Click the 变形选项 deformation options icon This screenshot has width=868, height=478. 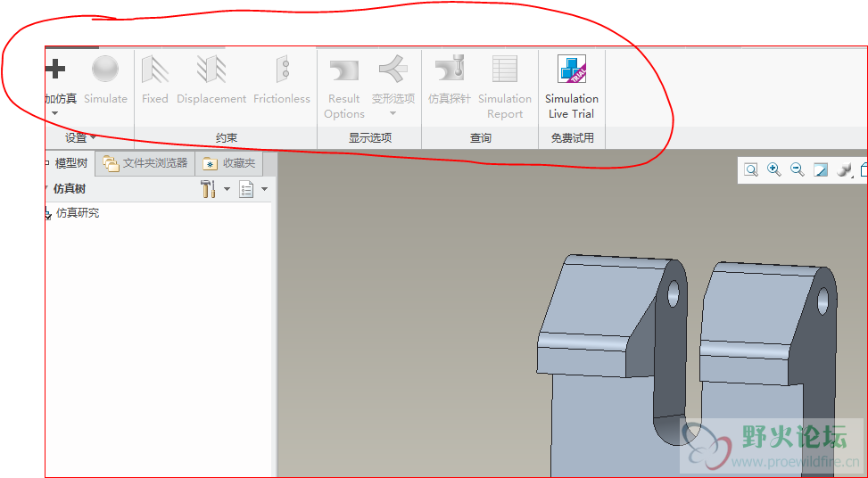(x=393, y=68)
